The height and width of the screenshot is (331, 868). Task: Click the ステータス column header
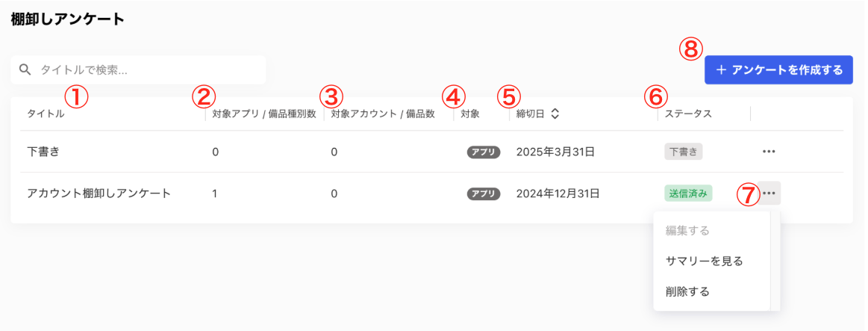click(688, 114)
